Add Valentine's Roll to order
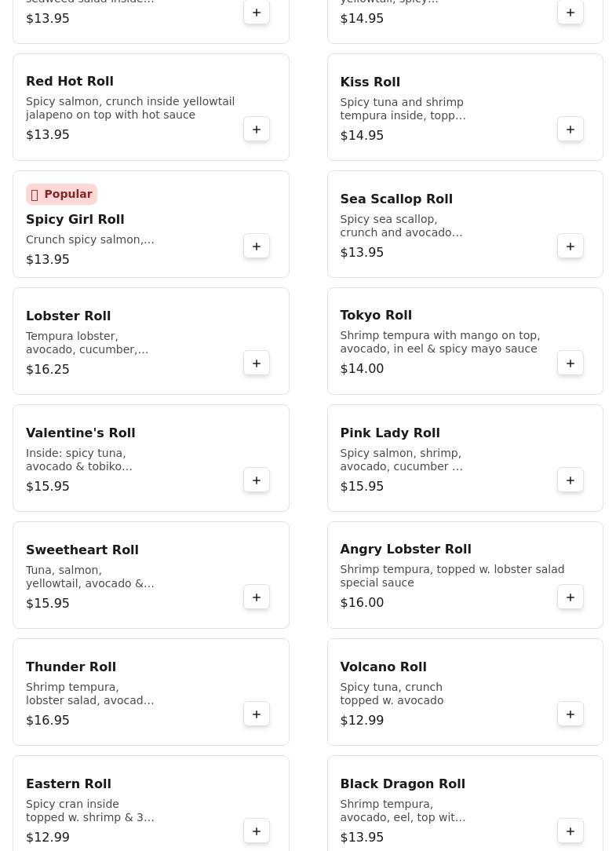Image resolution: width=616 pixels, height=851 pixels. click(x=257, y=480)
